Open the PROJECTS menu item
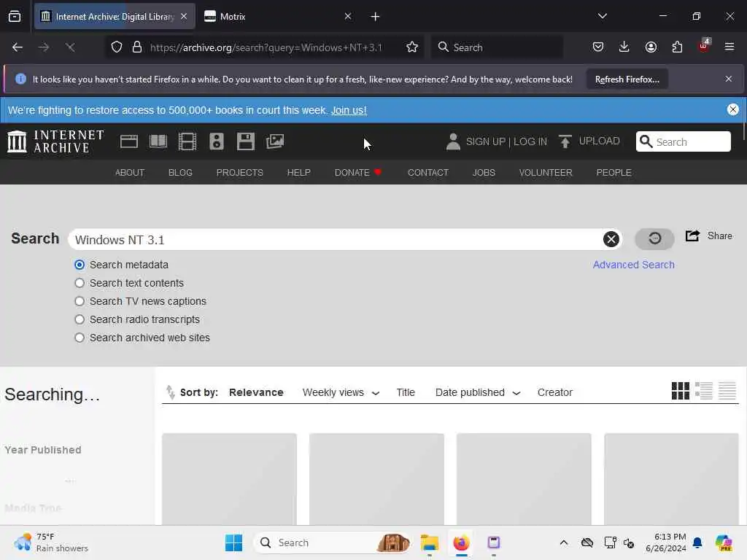747x560 pixels. 239,172
